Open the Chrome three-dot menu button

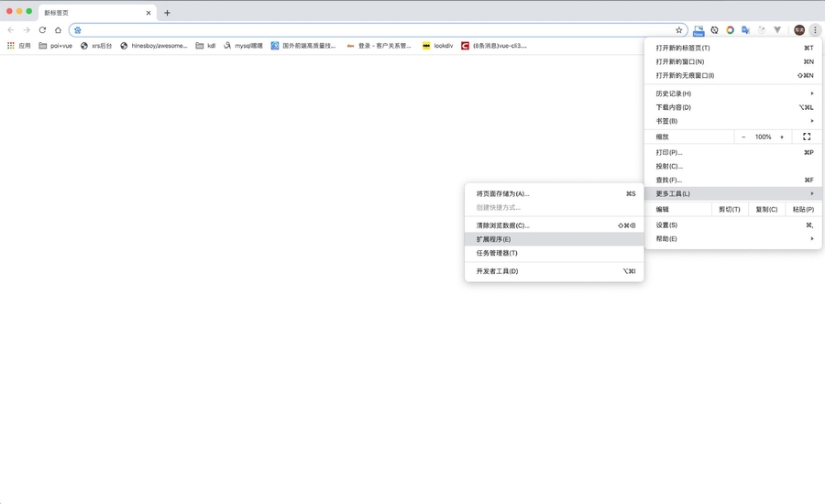pyautogui.click(x=815, y=30)
